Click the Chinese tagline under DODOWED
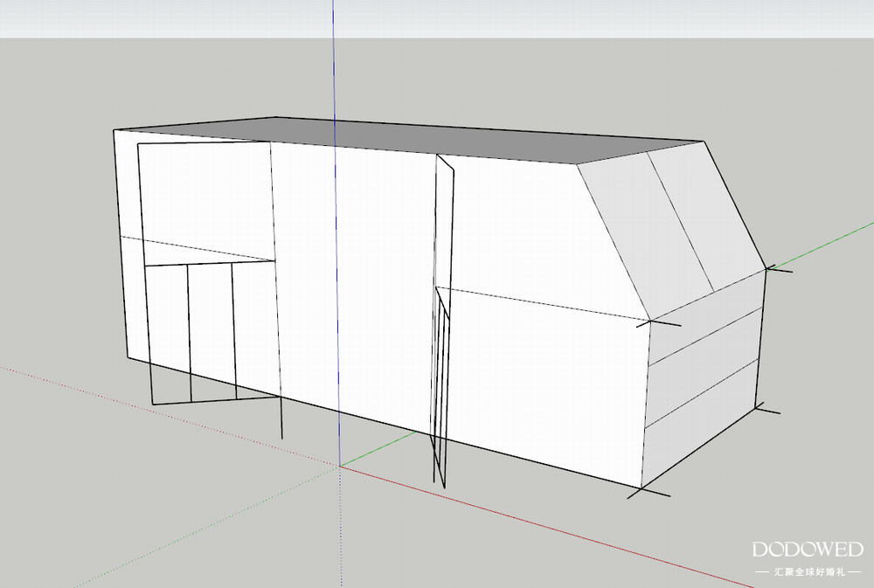 (x=808, y=572)
